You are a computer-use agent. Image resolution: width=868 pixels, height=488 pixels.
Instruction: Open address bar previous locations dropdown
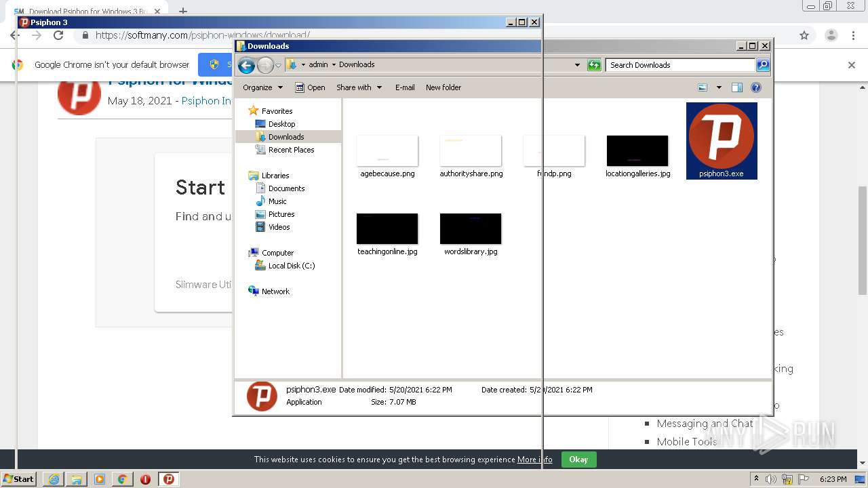[x=577, y=65]
